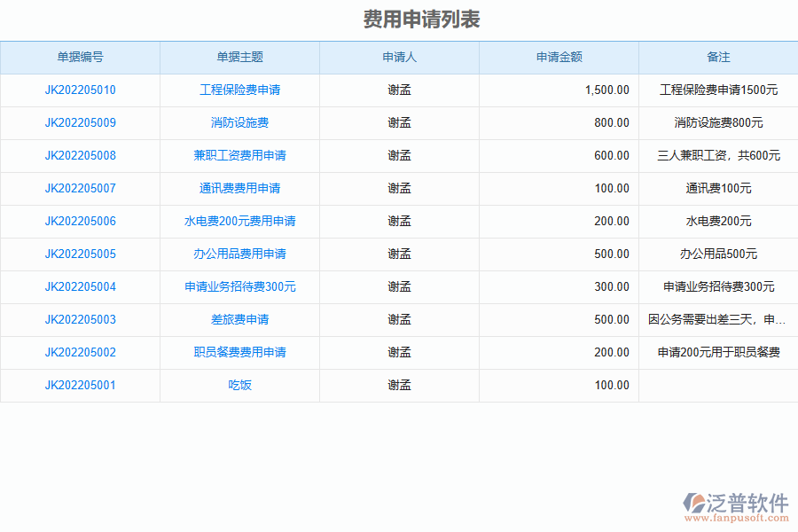Sort by the 申请金额 column header
798x532 pixels.
click(559, 57)
